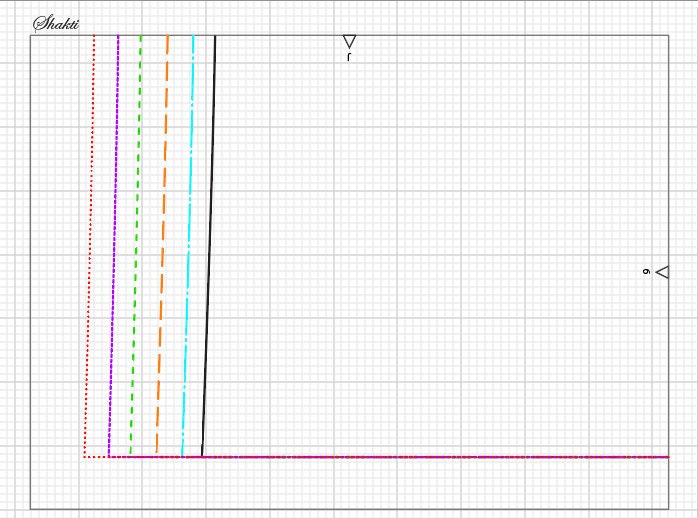Click the Shakti title text
698x518 pixels.
(56, 23)
